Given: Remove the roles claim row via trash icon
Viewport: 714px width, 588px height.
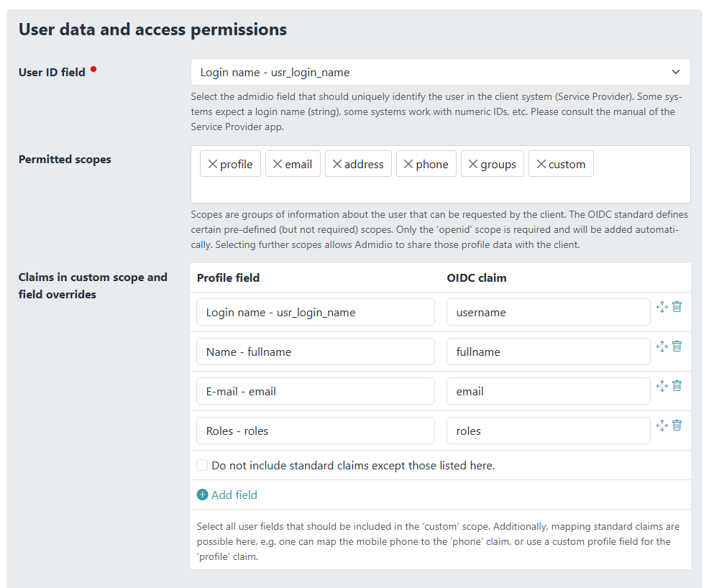Looking at the screenshot, I should 677,426.
